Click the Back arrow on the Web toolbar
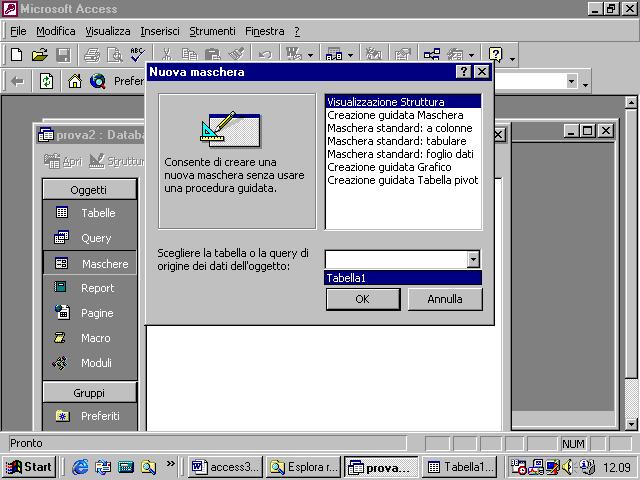 17,82
